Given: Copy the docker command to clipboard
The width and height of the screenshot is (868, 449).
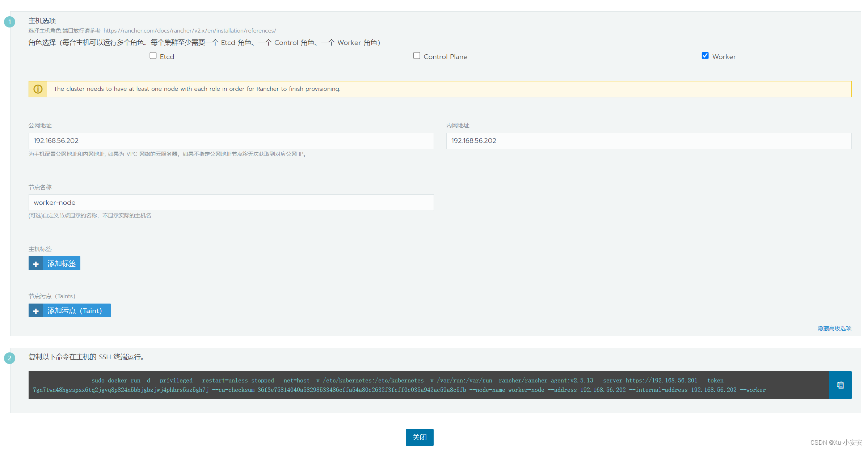Looking at the screenshot, I should [x=840, y=385].
